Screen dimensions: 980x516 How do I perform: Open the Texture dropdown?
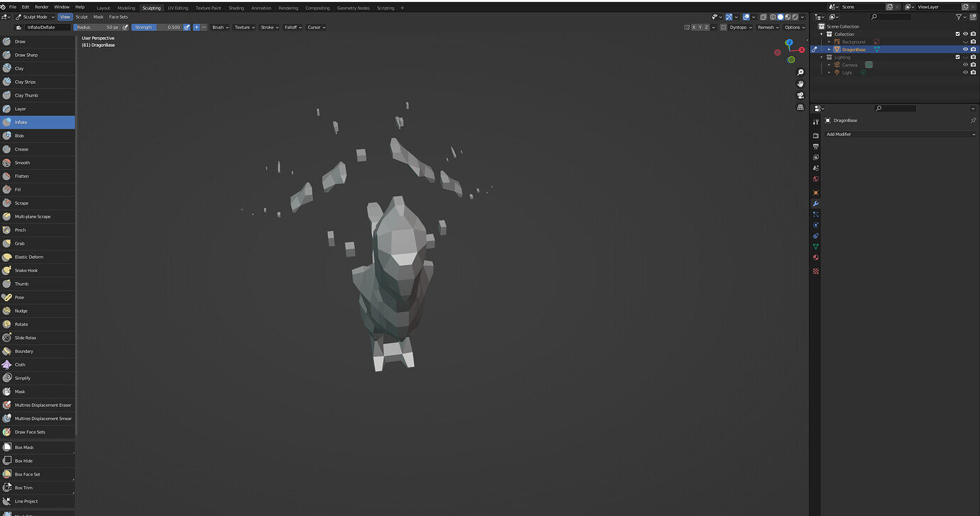pyautogui.click(x=244, y=27)
